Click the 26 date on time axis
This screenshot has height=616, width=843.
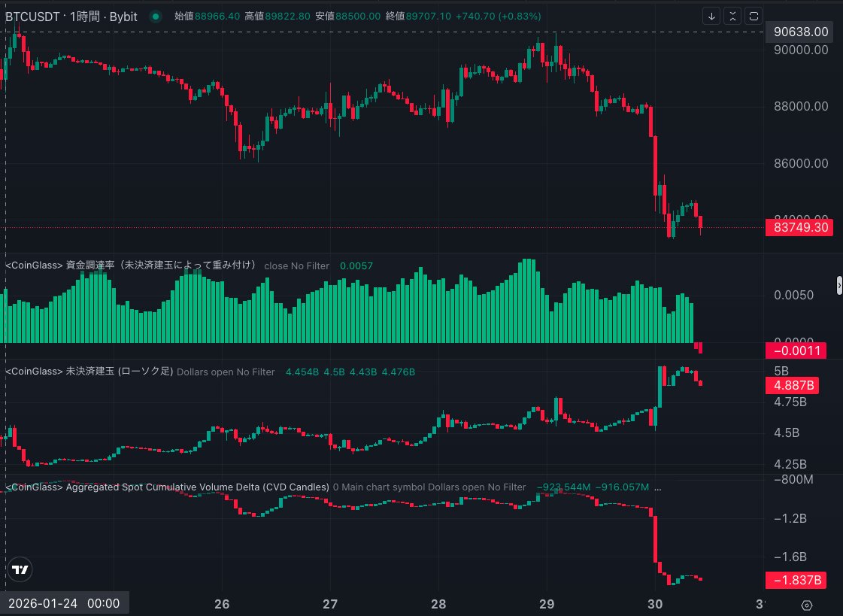pyautogui.click(x=222, y=604)
